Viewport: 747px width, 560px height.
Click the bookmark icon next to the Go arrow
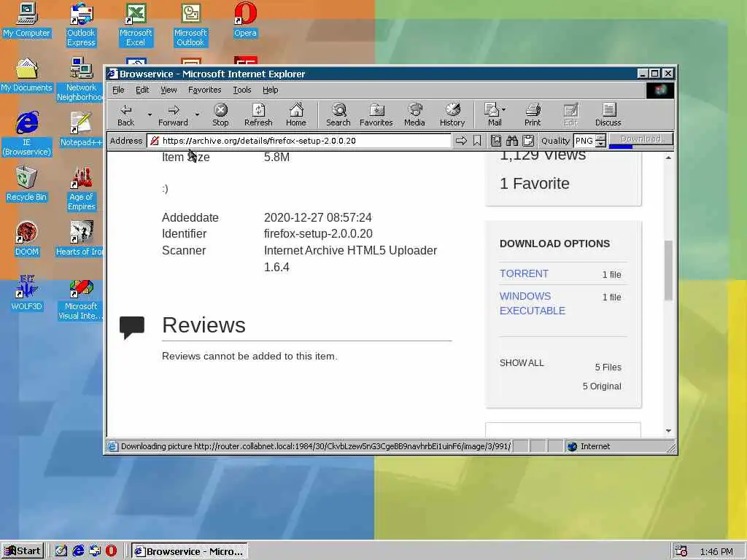point(477,141)
